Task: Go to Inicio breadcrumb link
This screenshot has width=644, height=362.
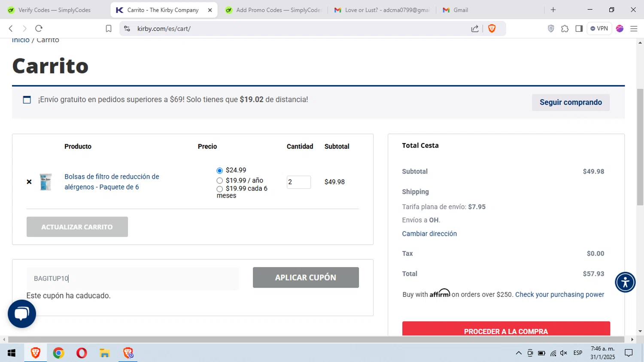Action: click(21, 40)
